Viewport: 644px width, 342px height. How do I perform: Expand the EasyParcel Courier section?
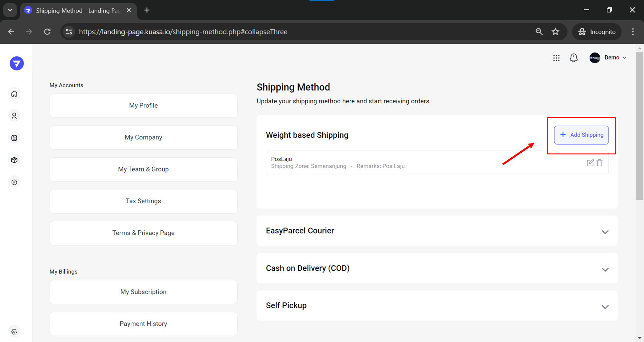(605, 232)
